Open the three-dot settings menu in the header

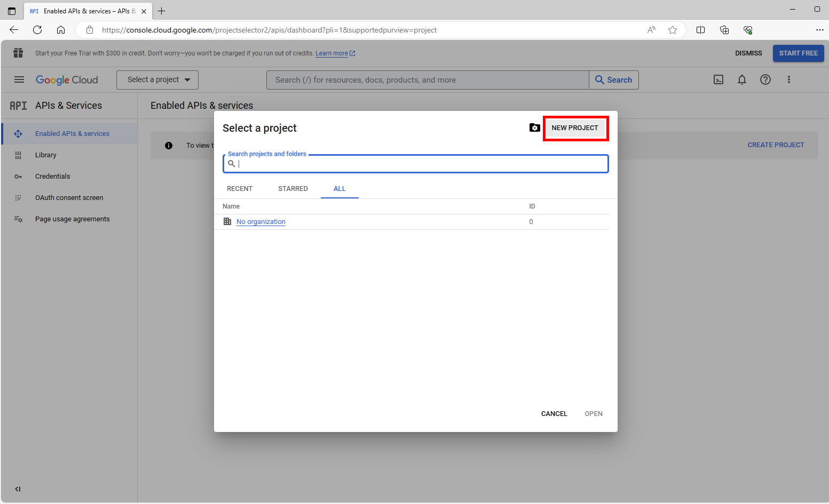point(789,80)
